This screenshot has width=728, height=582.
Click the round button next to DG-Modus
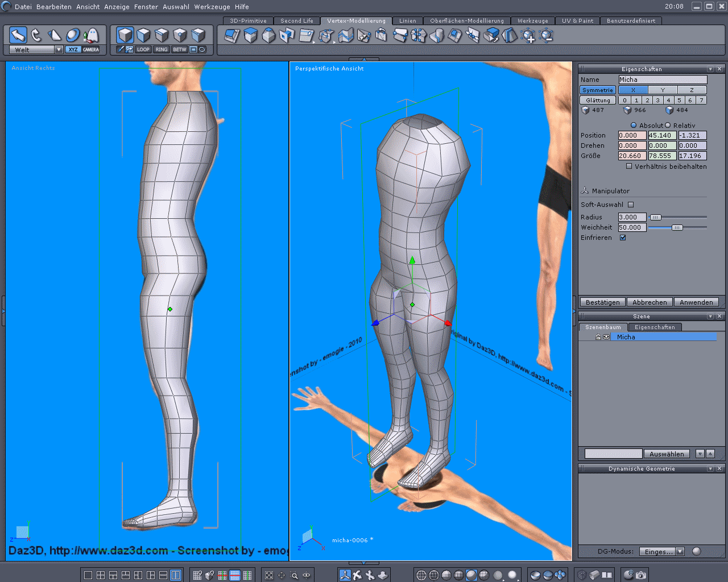(697, 551)
